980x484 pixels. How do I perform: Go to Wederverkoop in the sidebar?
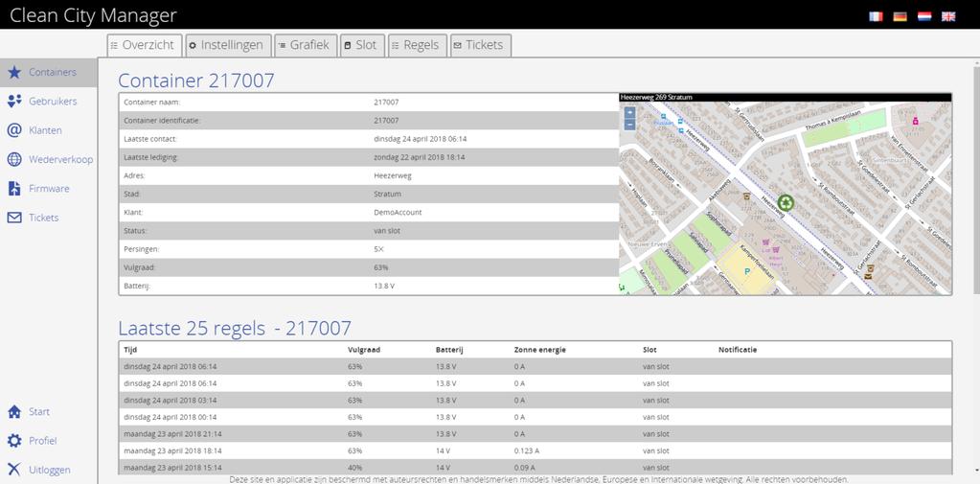60,159
